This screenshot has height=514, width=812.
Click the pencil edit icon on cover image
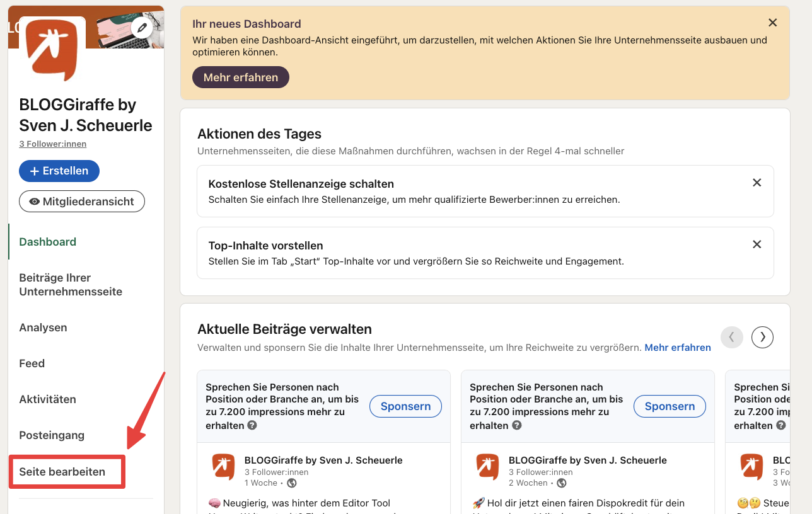142,28
